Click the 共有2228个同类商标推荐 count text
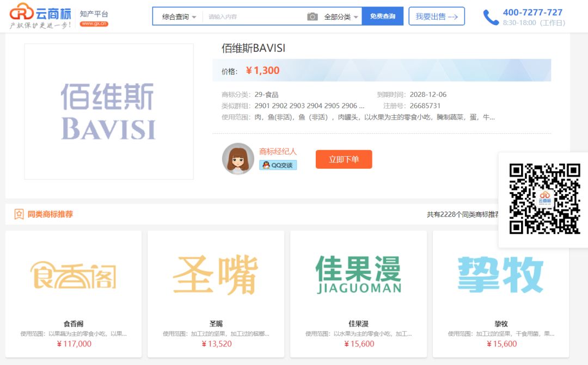 (x=463, y=214)
